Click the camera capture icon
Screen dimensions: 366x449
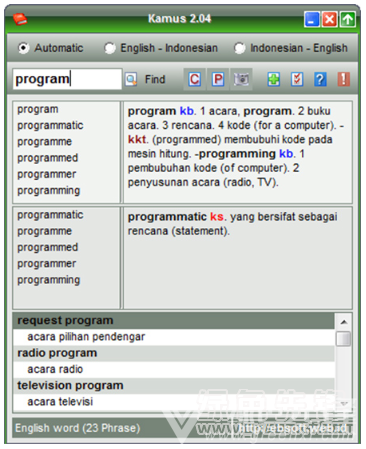coord(241,79)
